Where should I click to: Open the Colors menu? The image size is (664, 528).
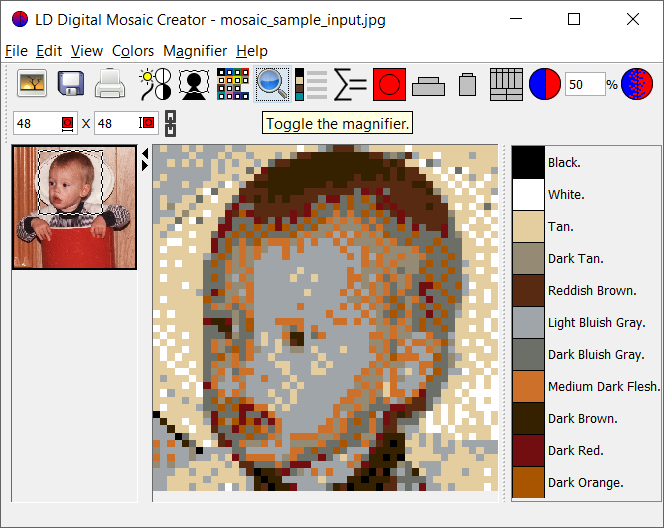[x=133, y=51]
